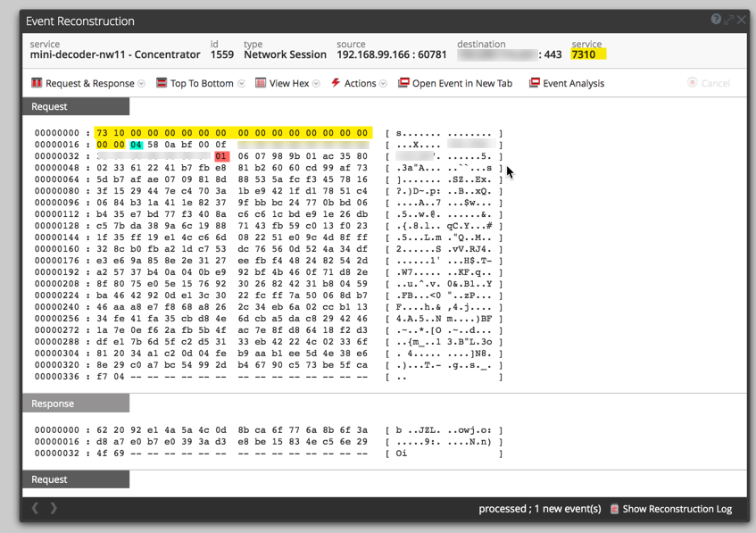Expand the Top To Bottom dropdown arrow

click(x=241, y=84)
